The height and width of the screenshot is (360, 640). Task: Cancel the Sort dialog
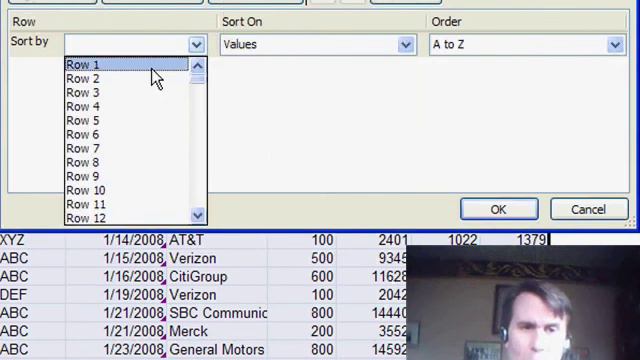[589, 209]
